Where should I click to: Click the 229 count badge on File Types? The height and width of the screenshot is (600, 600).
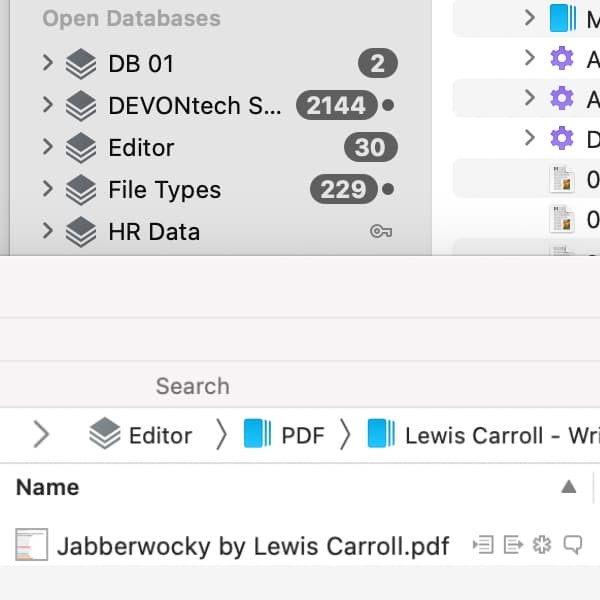344,189
